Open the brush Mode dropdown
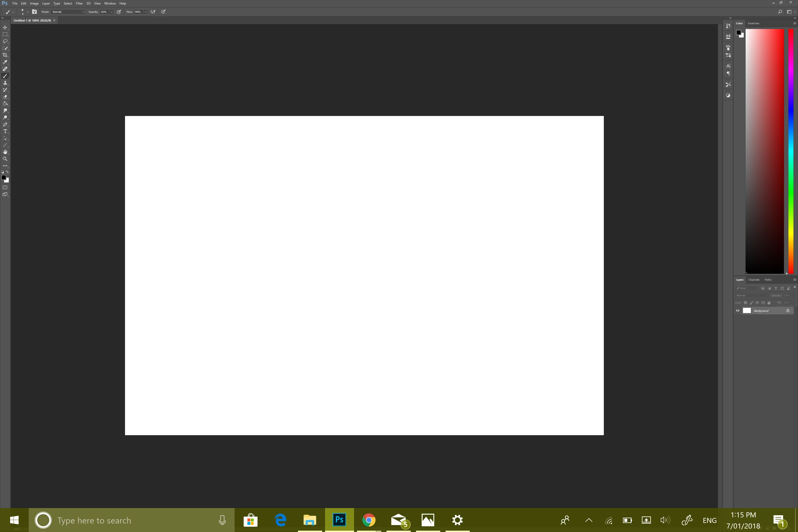This screenshot has height=532, width=798. tap(68, 12)
